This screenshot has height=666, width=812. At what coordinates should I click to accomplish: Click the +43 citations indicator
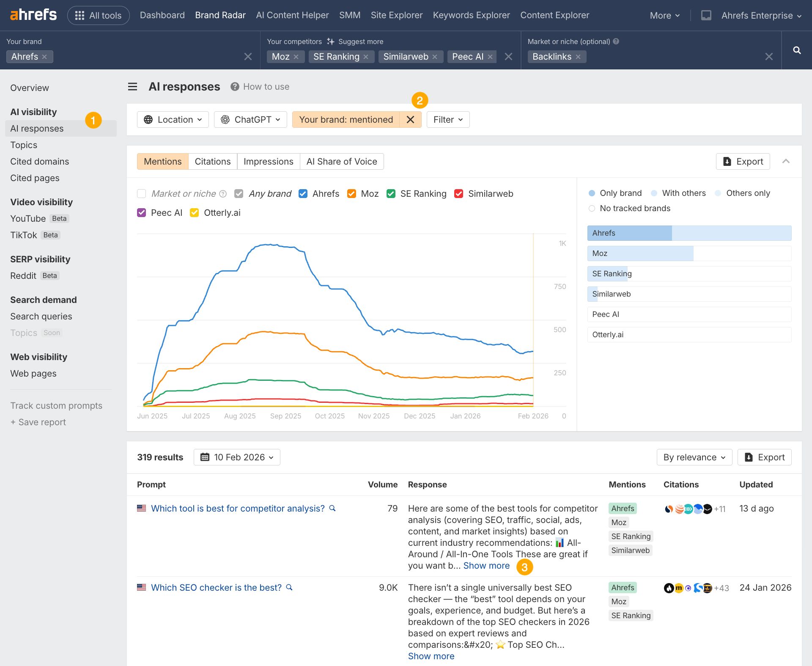(721, 588)
